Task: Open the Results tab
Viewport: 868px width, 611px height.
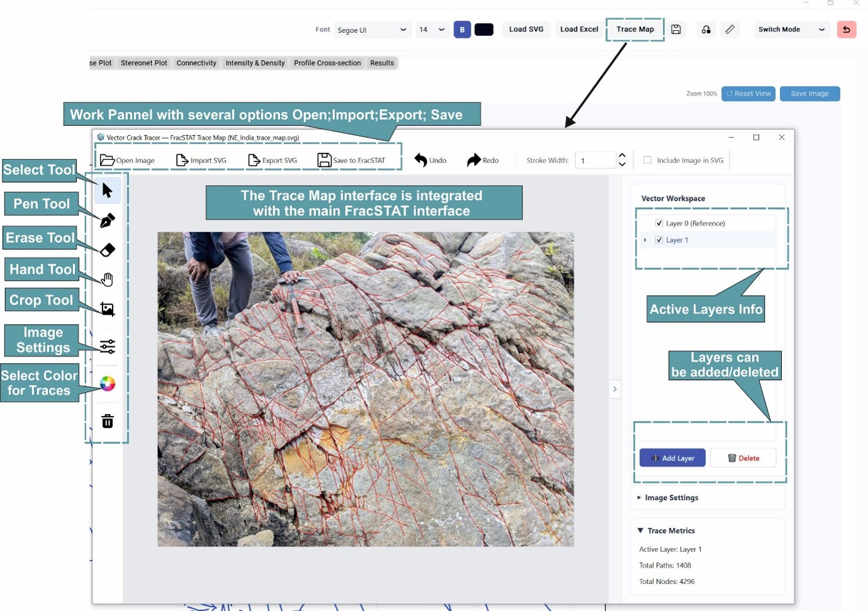Action: [x=382, y=63]
